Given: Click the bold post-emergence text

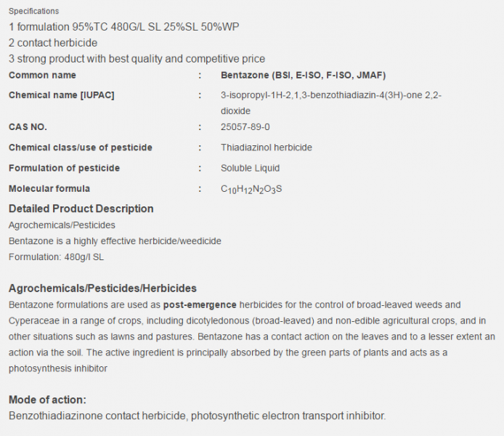Looking at the screenshot, I should point(200,304).
